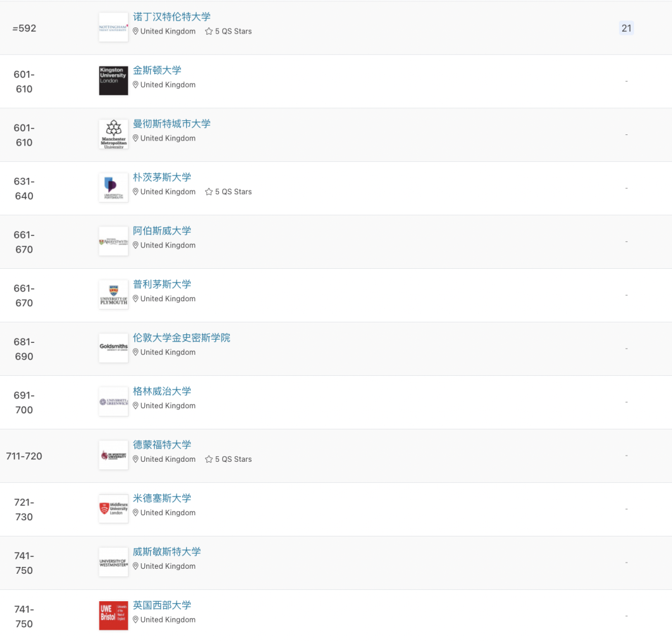
Task: Click the rank "=592"
Action: 24,28
